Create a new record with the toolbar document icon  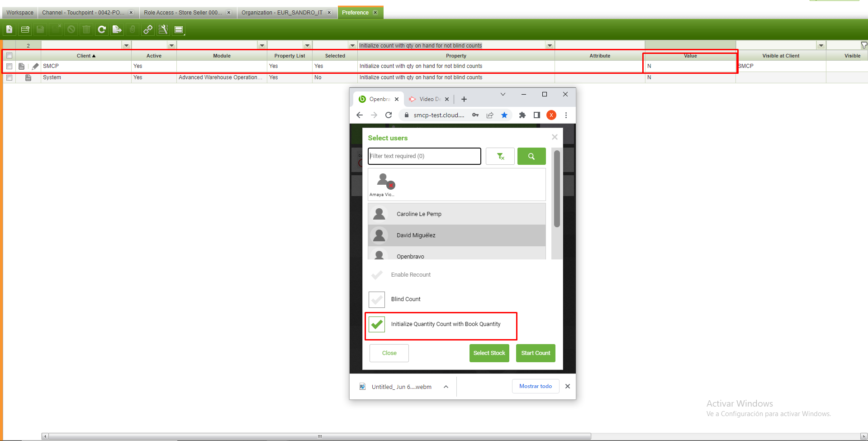click(9, 30)
